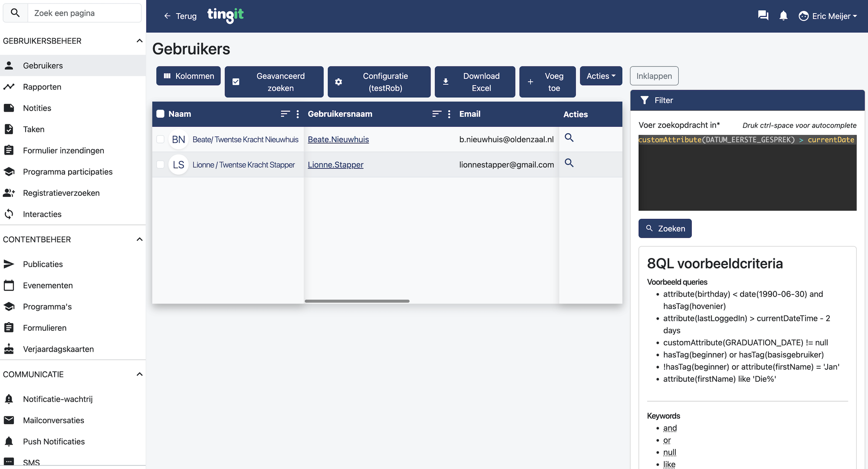This screenshot has width=868, height=469.
Task: Check the box for Beate Nieuwhuis row
Action: [161, 139]
